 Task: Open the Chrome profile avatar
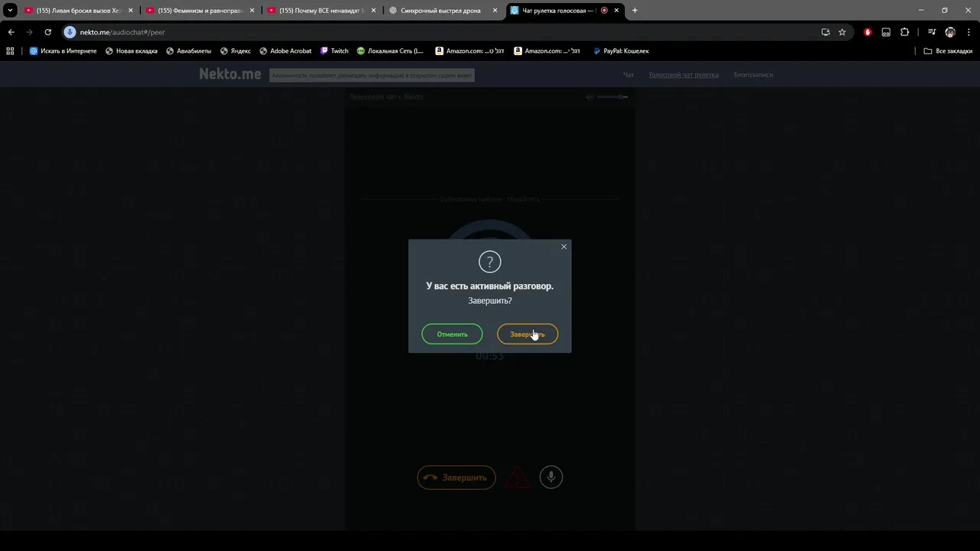950,32
